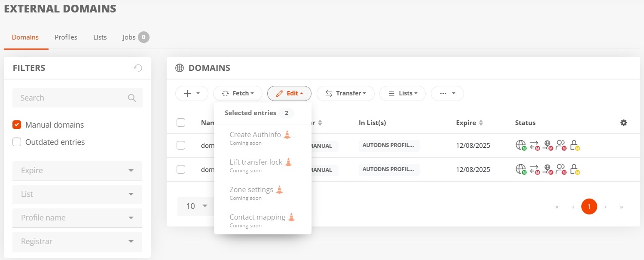This screenshot has height=260, width=644.
Task: Click zone globe status icon in second row
Action: pyautogui.click(x=548, y=170)
